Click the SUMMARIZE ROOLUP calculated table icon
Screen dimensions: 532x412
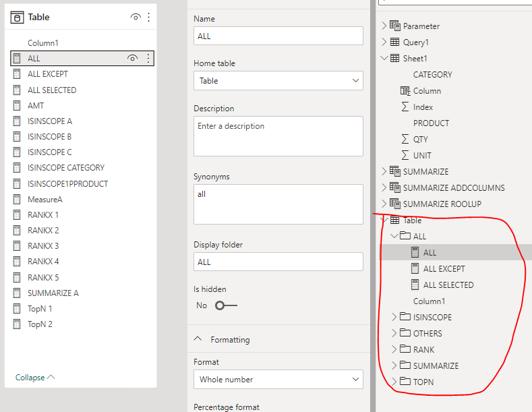(394, 204)
